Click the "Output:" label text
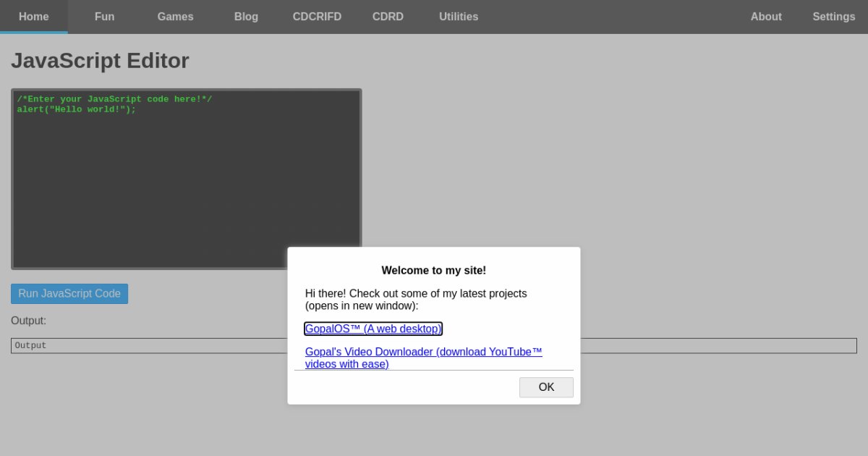Screen dimensions: 868x456 [x=28, y=321]
